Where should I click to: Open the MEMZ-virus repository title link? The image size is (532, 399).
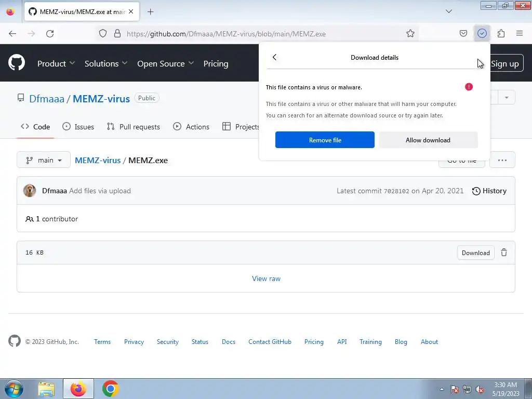click(101, 99)
